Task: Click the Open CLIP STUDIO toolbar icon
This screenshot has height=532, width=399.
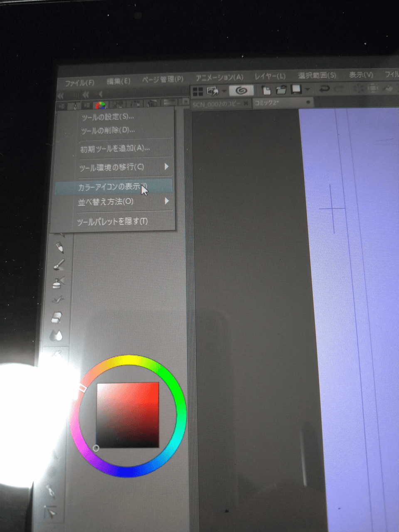Action: click(x=213, y=91)
